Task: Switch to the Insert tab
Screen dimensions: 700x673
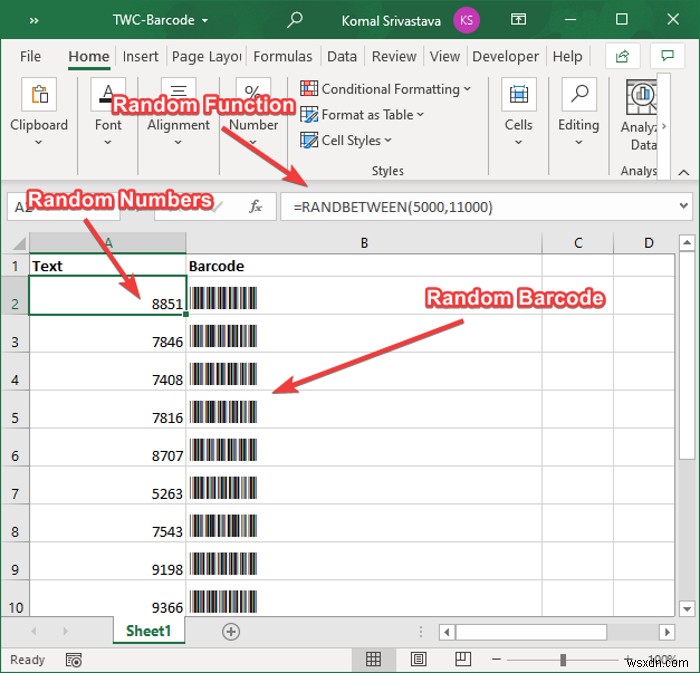Action: click(140, 56)
